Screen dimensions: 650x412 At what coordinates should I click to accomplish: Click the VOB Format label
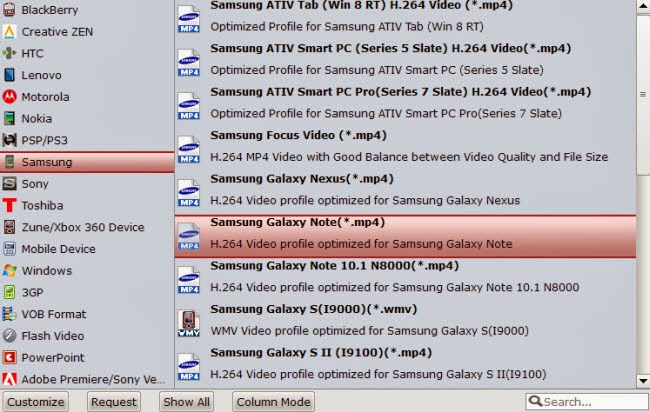pos(54,314)
